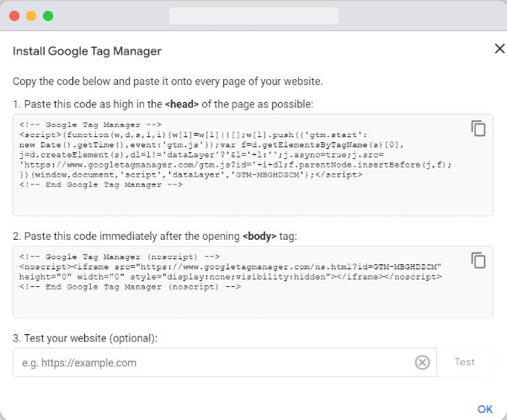Screen dimensions: 507x420
Task: Click the yellow minimize window button
Action: [x=31, y=16]
